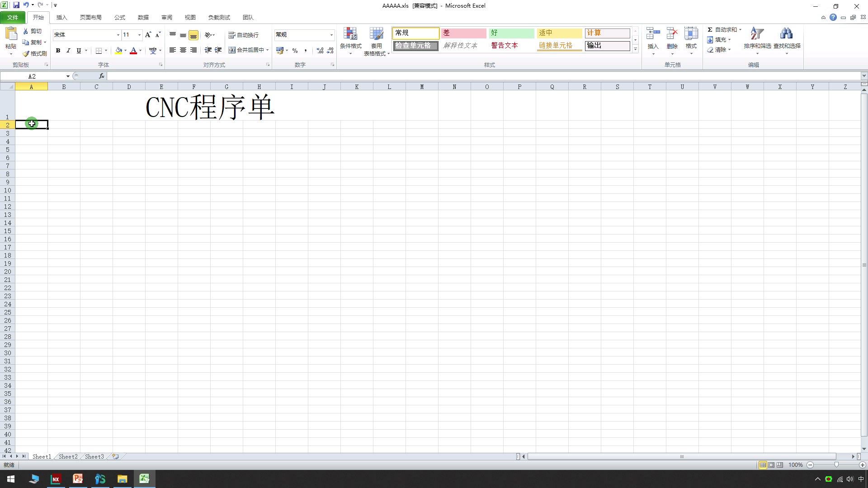Click the Cut scissors button
Viewport: 868px width, 488px height.
point(32,31)
